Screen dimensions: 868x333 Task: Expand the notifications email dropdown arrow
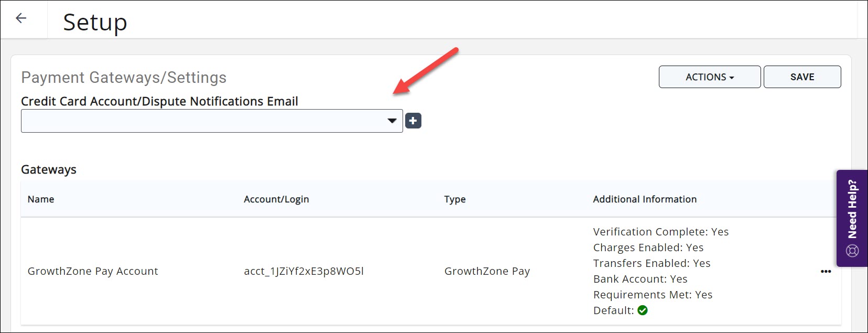pyautogui.click(x=392, y=121)
